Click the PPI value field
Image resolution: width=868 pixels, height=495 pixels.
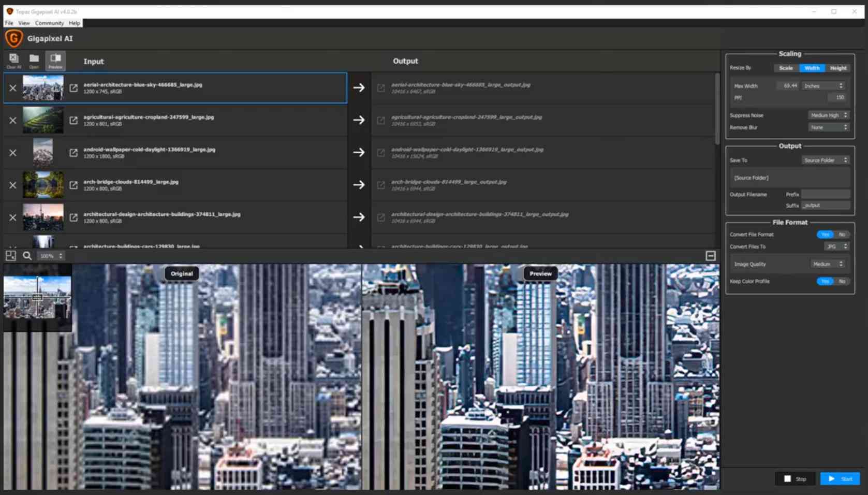(x=836, y=97)
